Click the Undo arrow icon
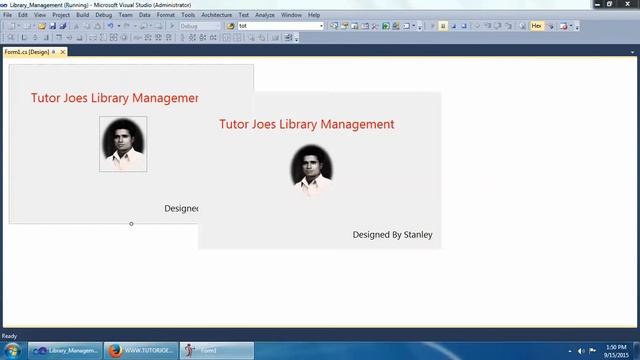 click(110, 26)
